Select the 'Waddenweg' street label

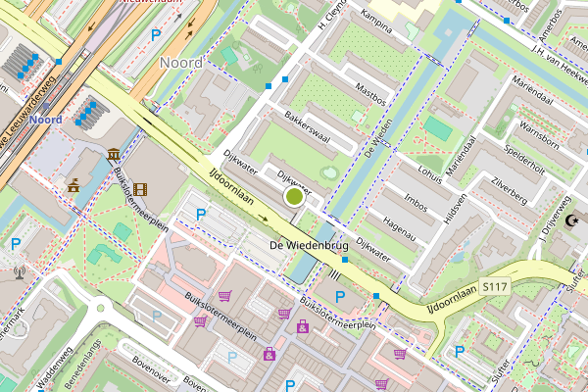[x=54, y=368]
